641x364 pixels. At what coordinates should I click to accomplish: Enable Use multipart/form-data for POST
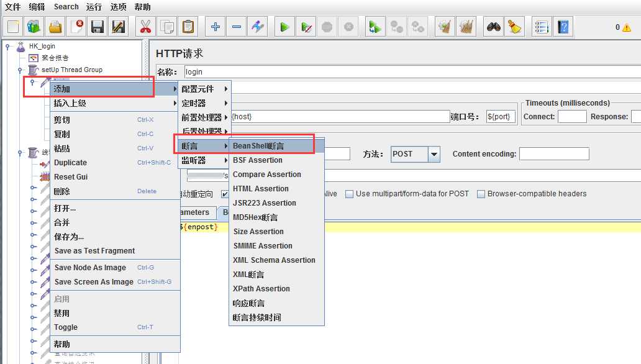coord(349,194)
